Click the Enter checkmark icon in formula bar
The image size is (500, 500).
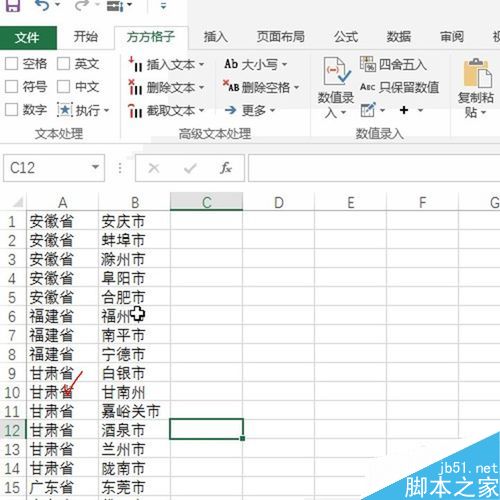(x=190, y=168)
